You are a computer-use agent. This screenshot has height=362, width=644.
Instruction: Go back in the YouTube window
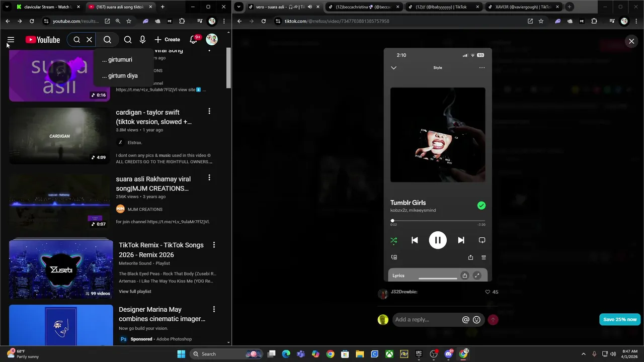click(x=8, y=21)
